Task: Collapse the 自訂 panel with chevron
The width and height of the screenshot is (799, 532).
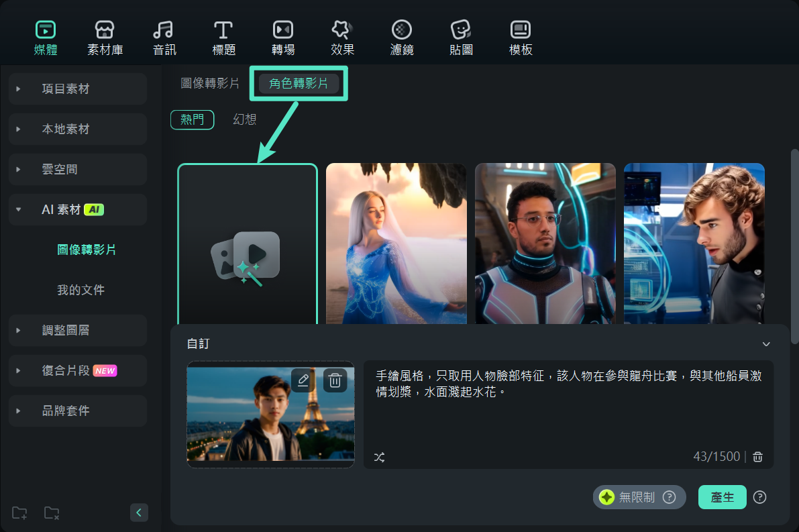Action: 766,344
